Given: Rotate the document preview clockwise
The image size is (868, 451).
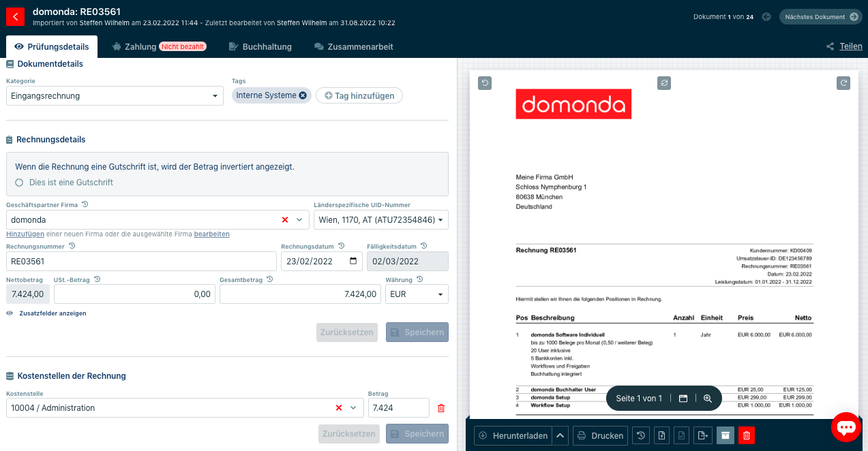Looking at the screenshot, I should point(843,83).
